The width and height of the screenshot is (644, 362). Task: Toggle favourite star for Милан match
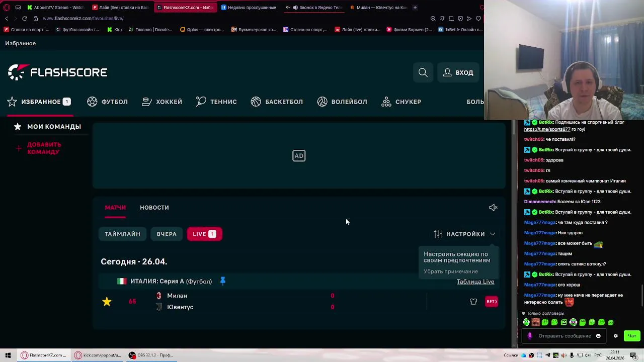107,301
